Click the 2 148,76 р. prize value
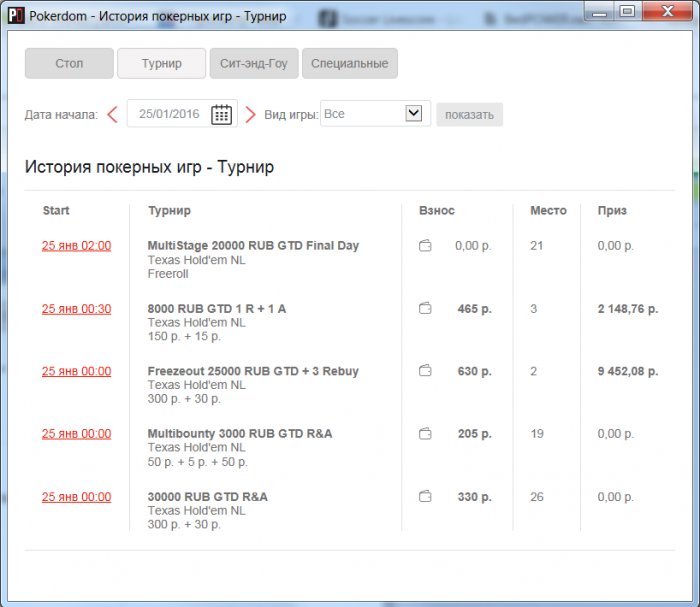Screen dimensions: 700x607 628,309
